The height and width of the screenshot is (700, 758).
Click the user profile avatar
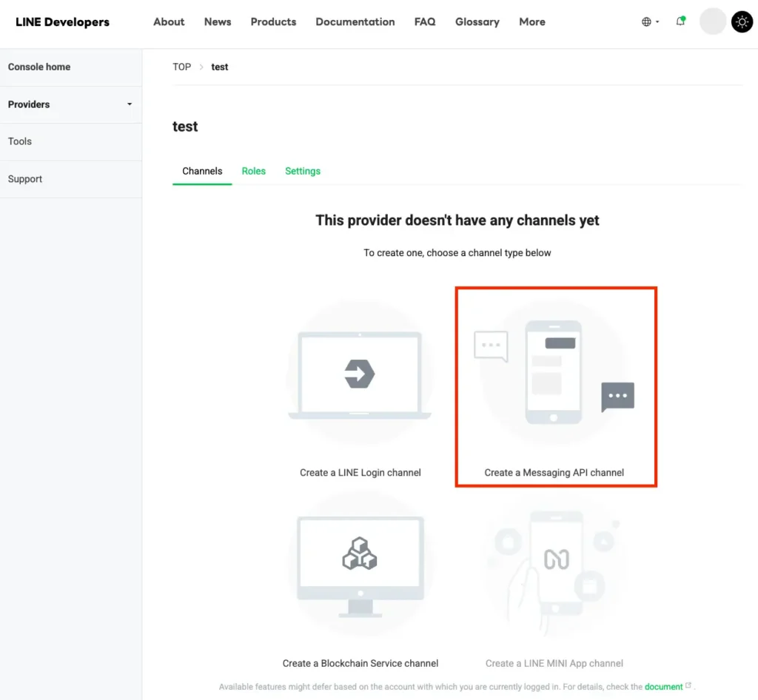coord(713,21)
